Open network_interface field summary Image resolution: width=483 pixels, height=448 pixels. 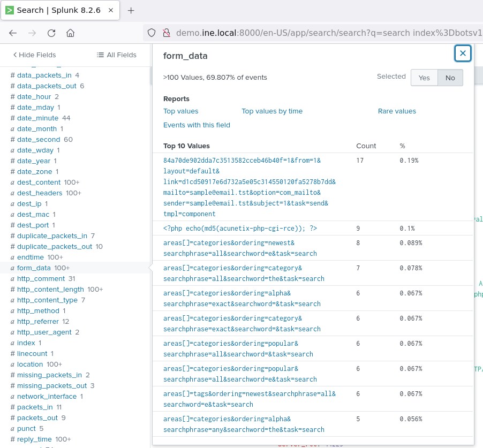pos(47,396)
